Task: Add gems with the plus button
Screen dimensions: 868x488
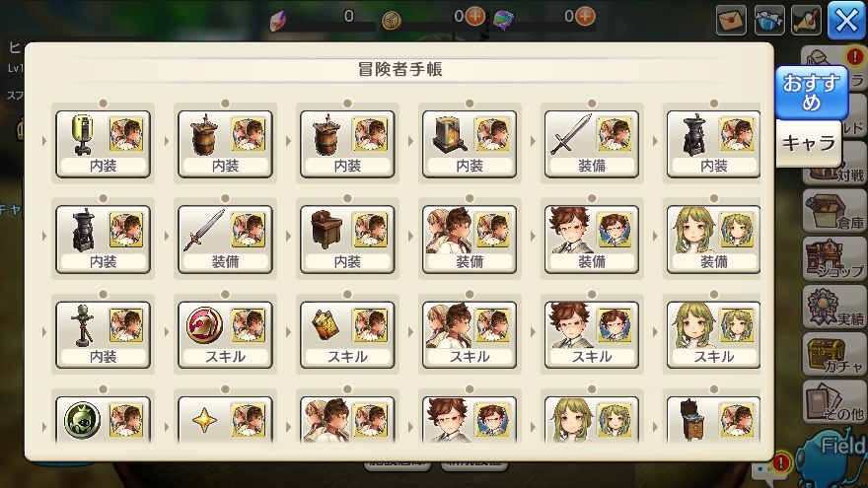Action: coord(585,16)
